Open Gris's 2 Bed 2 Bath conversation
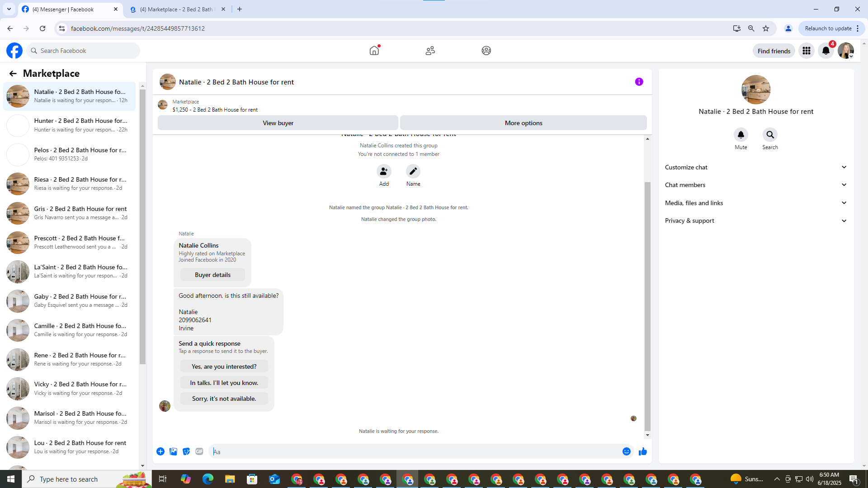This screenshot has width=868, height=488. 69,213
